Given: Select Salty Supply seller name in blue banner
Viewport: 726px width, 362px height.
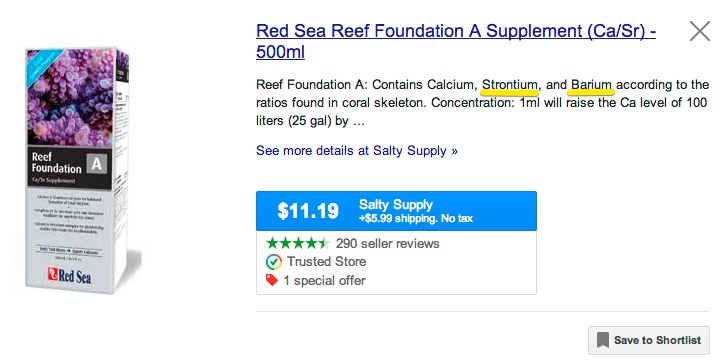Looking at the screenshot, I should [x=396, y=205].
